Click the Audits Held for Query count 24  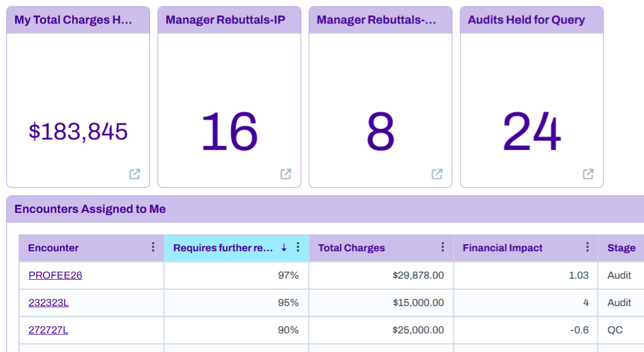[x=531, y=131]
